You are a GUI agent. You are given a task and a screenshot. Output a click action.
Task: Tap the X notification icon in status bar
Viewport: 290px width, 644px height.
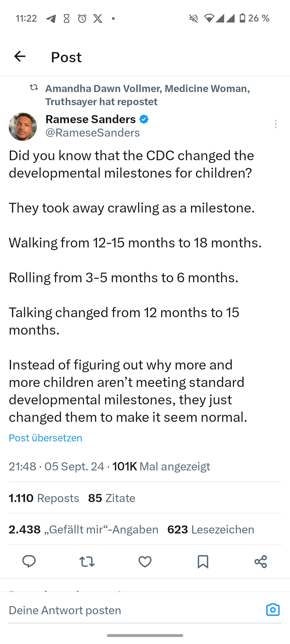[x=98, y=19]
